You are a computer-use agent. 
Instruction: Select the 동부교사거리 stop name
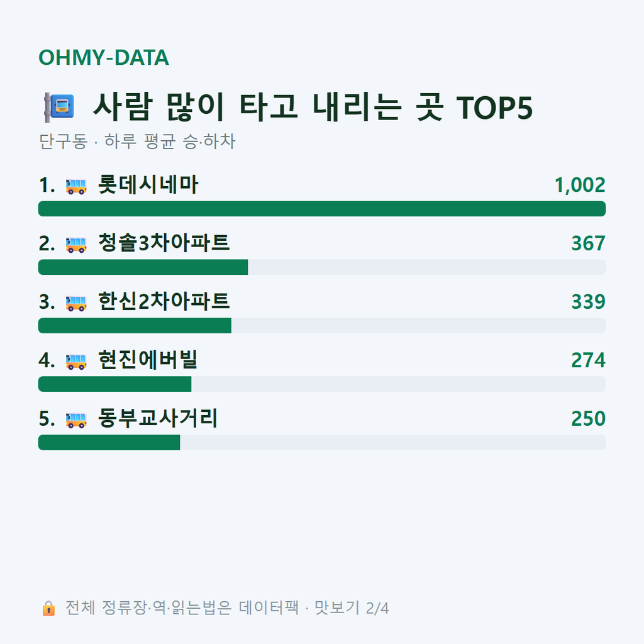click(x=158, y=418)
